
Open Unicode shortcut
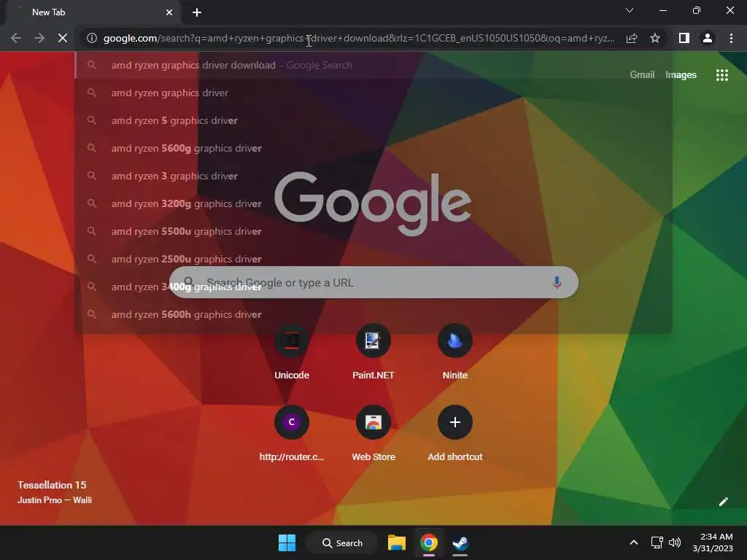pos(292,352)
